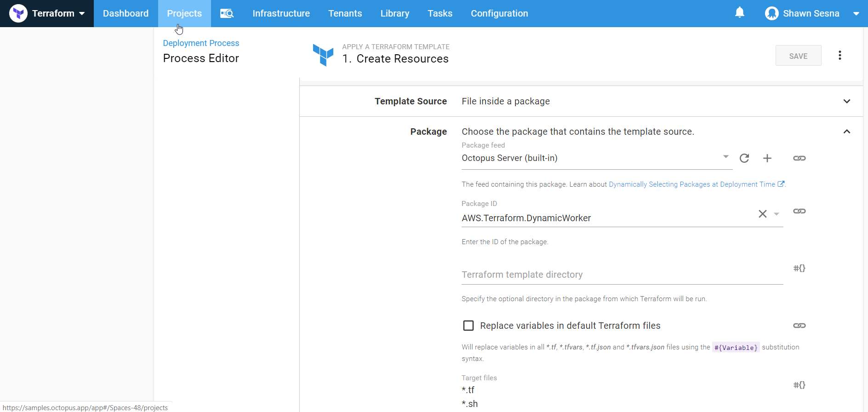Click the notifications bell icon

coord(739,13)
